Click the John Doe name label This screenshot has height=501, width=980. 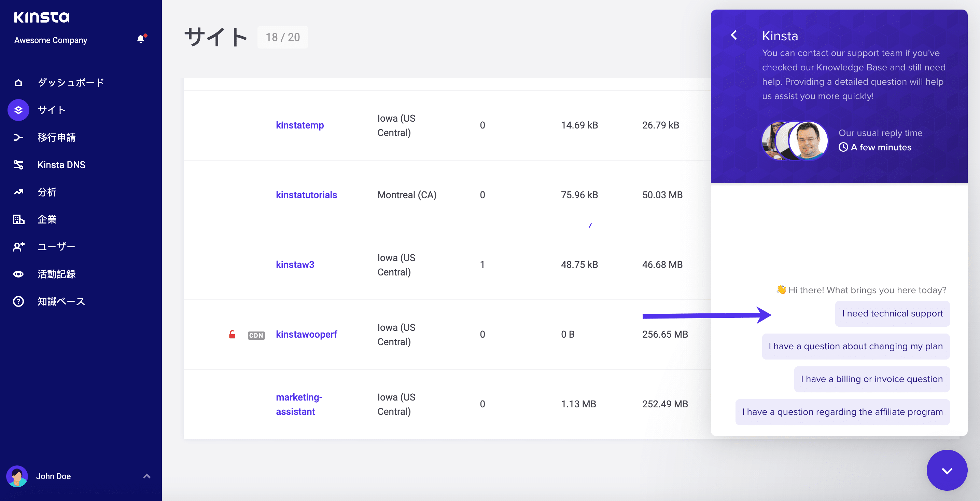[53, 476]
